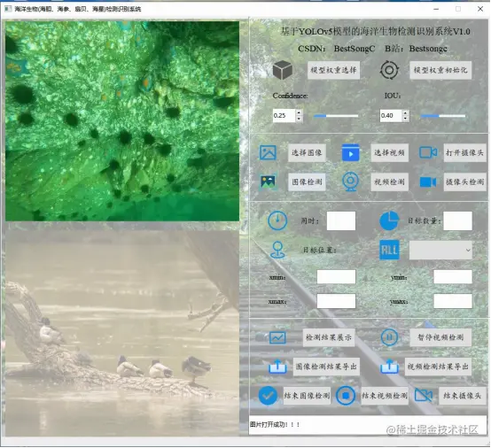The height and width of the screenshot is (448, 491).
Task: Click the xmax coordinate field
Action: pyautogui.click(x=336, y=301)
